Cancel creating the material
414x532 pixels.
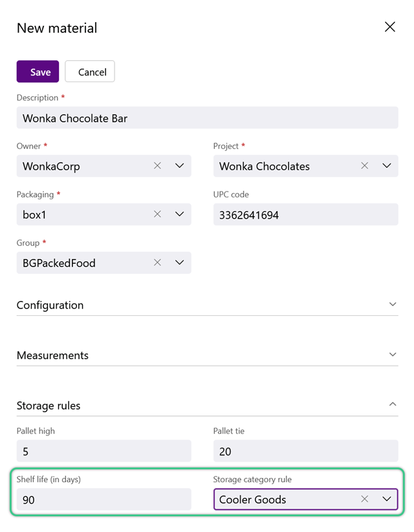tap(90, 72)
